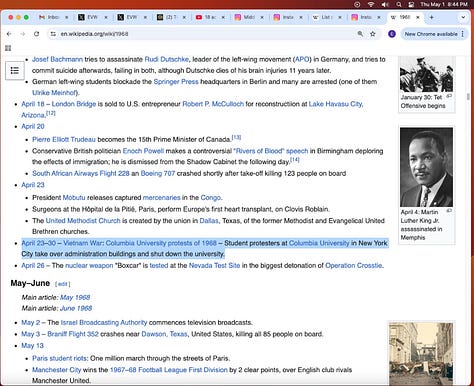Image resolution: width=474 pixels, height=386 pixels.
Task: Close the YouTube tab
Action: (x=223, y=17)
